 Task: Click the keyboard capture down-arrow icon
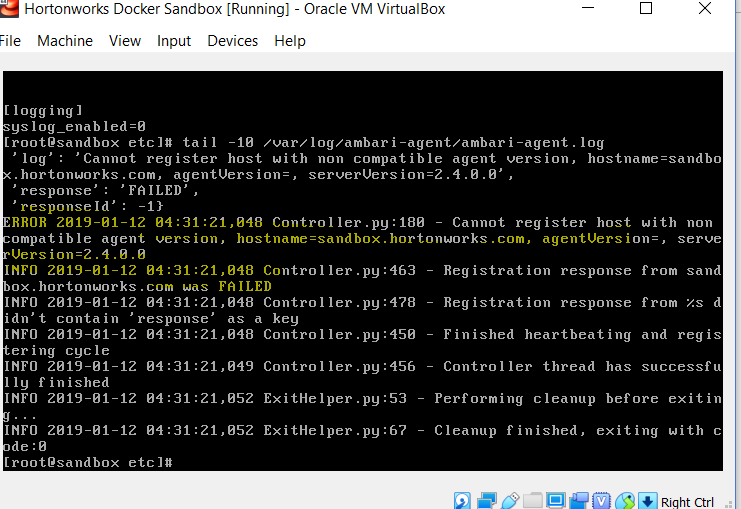tap(647, 500)
